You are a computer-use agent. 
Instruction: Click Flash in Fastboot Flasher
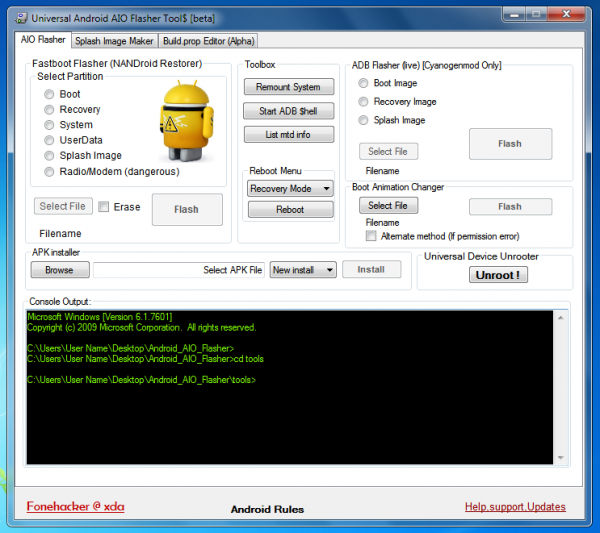coord(187,209)
